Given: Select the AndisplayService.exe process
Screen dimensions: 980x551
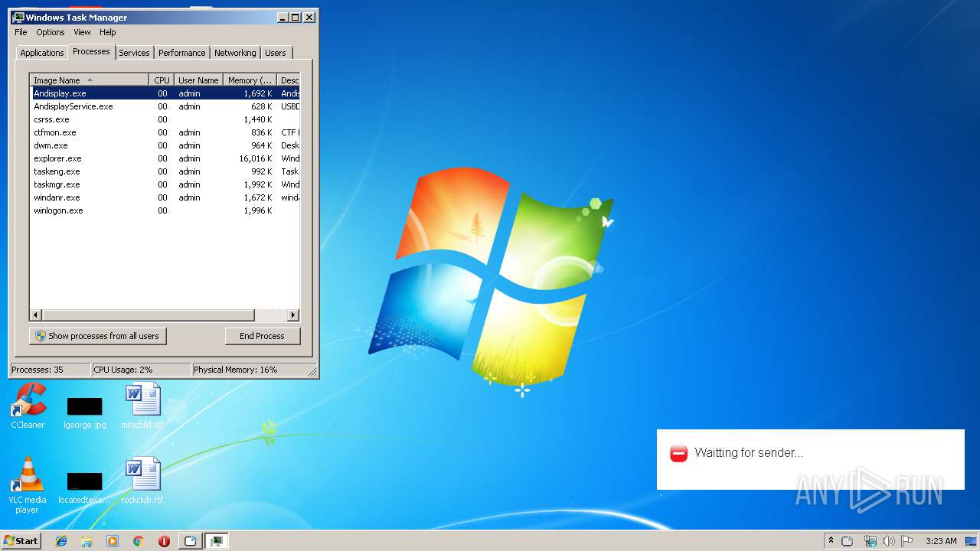Looking at the screenshot, I should [165, 106].
